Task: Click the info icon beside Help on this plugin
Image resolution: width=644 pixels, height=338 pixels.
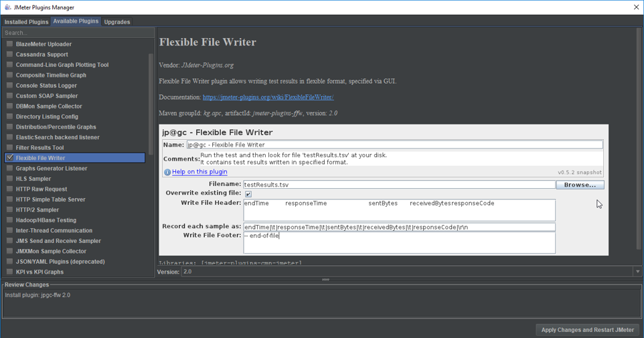Action: [x=167, y=172]
